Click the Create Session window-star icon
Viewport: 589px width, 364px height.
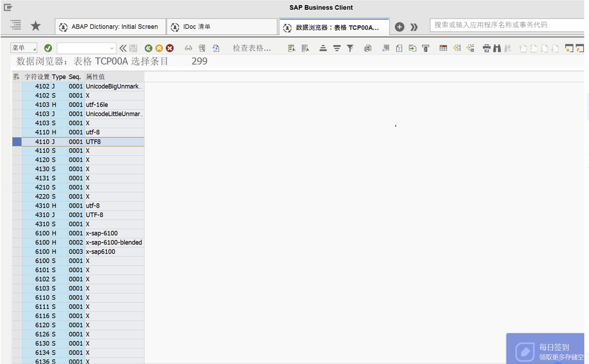click(569, 48)
